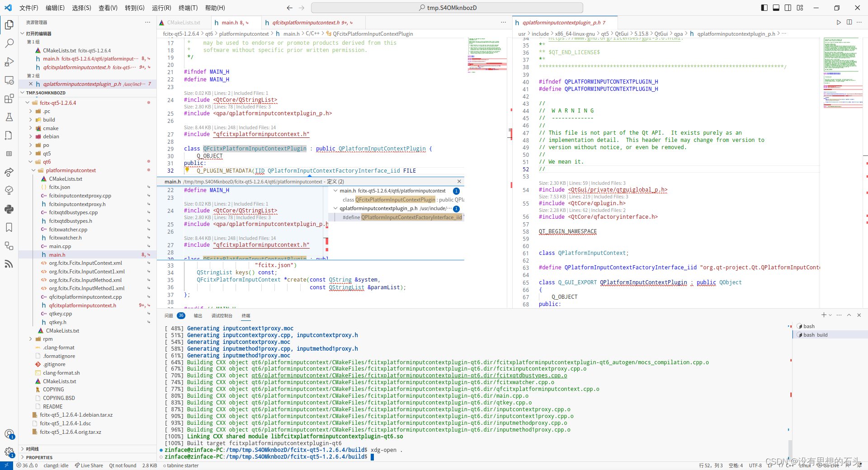868x470 pixels.
Task: Toggle bottom panel visibility
Action: (776, 8)
